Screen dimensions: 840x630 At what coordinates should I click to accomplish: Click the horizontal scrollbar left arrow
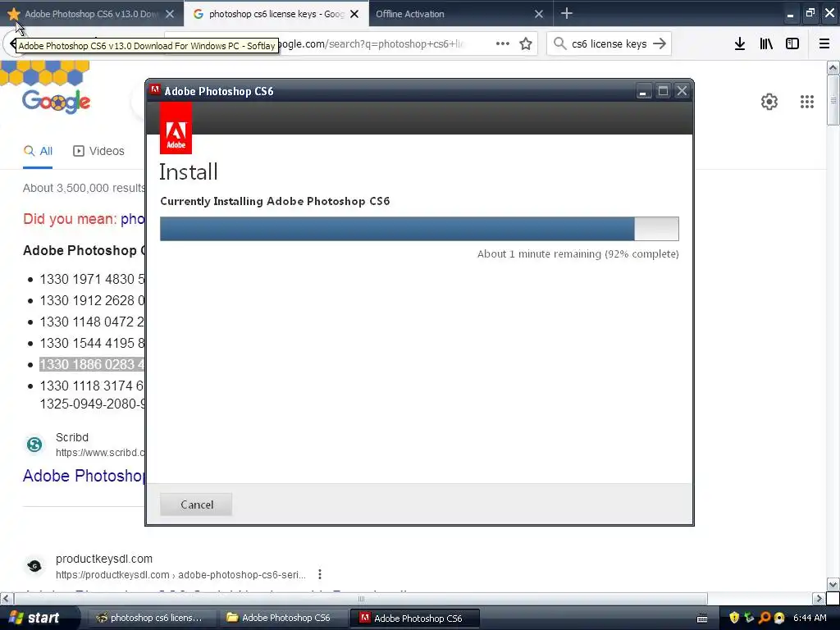(7, 598)
